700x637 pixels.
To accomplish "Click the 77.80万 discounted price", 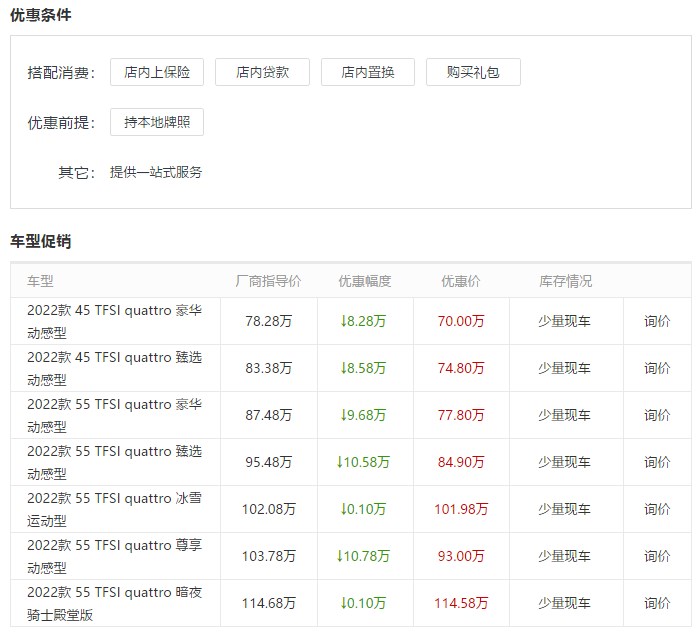I will (x=461, y=415).
